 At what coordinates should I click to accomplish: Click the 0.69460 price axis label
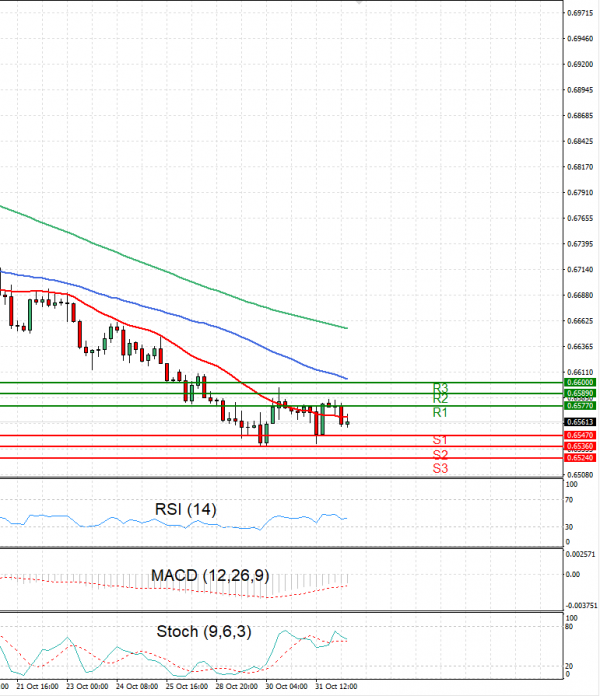coord(580,39)
